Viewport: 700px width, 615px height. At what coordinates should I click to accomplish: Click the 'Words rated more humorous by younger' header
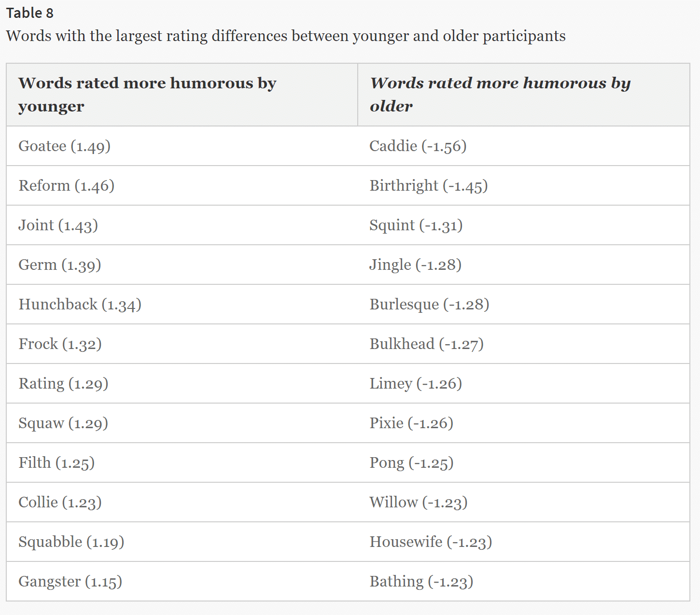[x=147, y=95]
